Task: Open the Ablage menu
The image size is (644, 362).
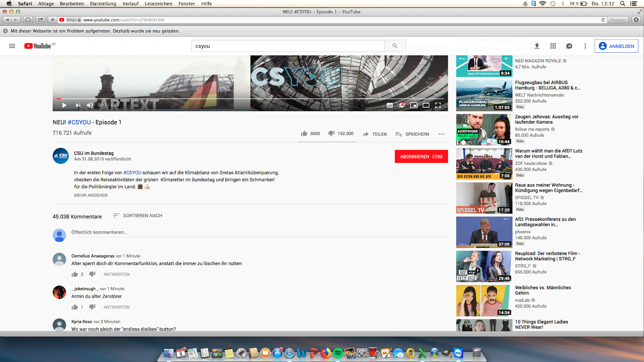Action: click(46, 4)
